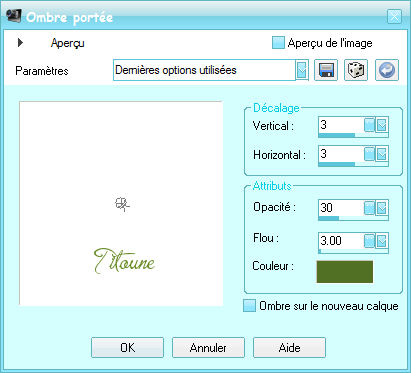Click the Horizontal offset value field
This screenshot has width=411, height=373.
pyautogui.click(x=341, y=154)
